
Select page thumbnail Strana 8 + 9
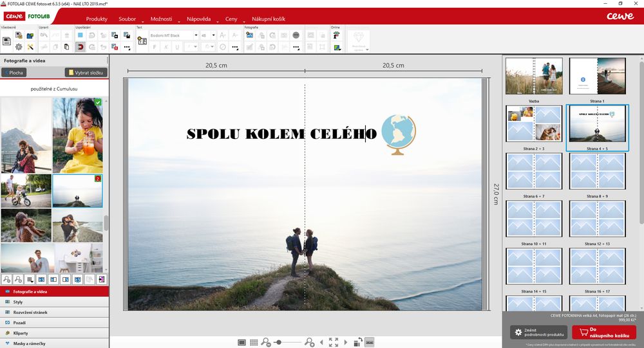598,171
